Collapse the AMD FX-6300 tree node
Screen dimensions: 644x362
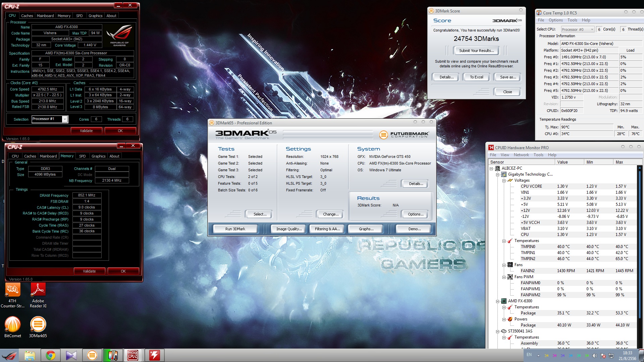498,301
